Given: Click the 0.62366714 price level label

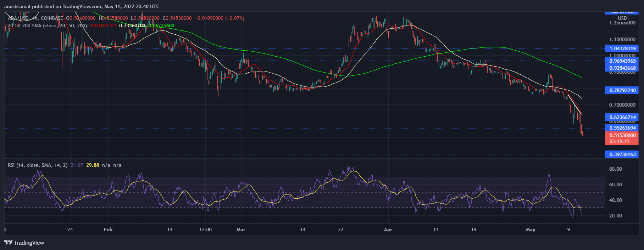Looking at the screenshot, I should [622, 117].
